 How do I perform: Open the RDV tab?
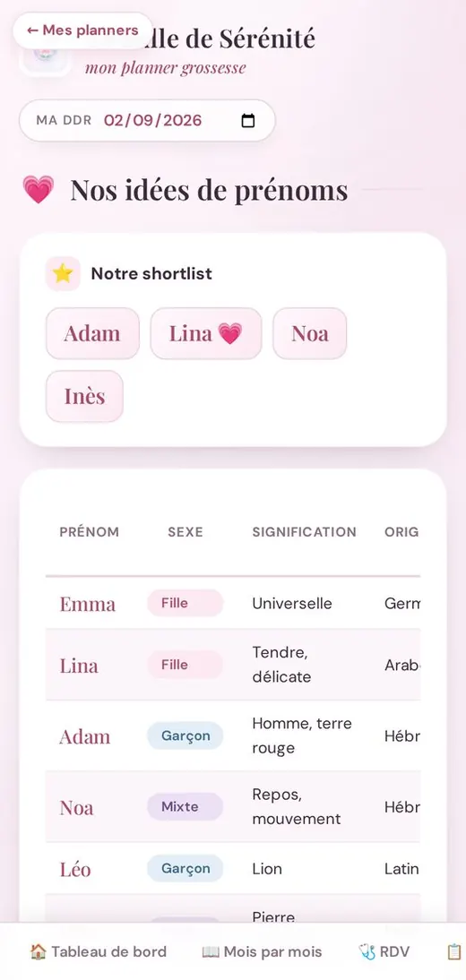click(x=384, y=952)
